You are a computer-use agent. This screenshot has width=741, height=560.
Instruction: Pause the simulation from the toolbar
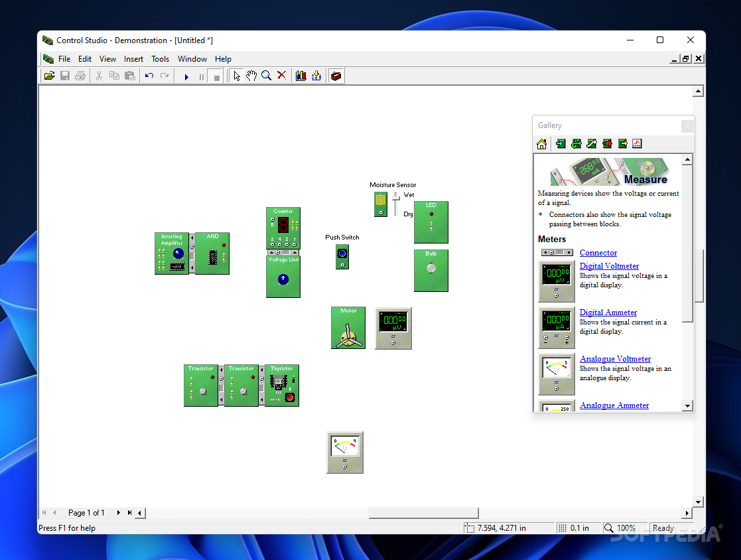202,76
